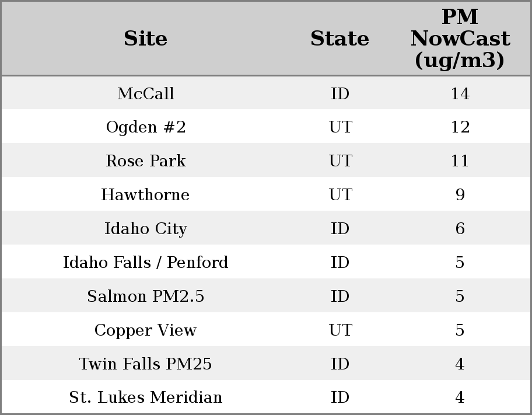The width and height of the screenshot is (532, 415).
Task: Click the Site column header
Action: [x=145, y=39]
